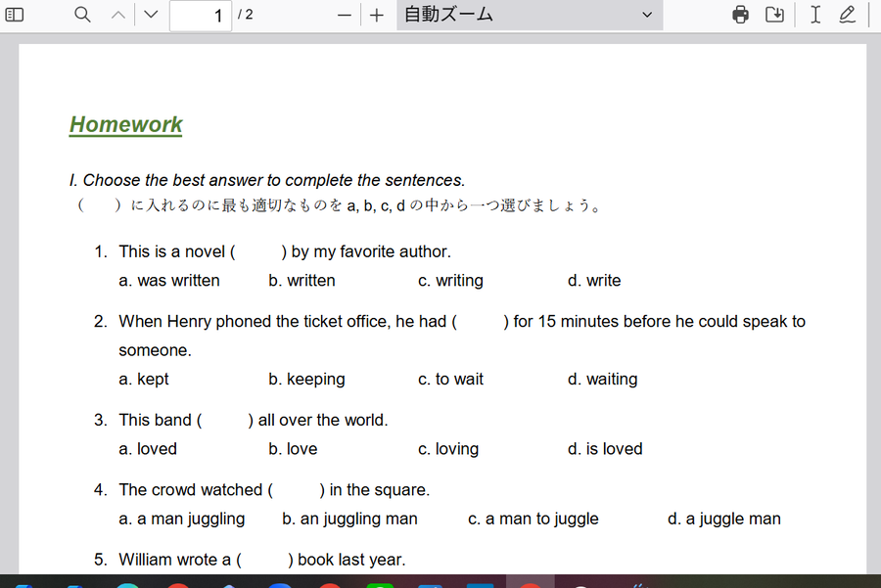Print the document
881x588 pixels.
[x=741, y=15]
